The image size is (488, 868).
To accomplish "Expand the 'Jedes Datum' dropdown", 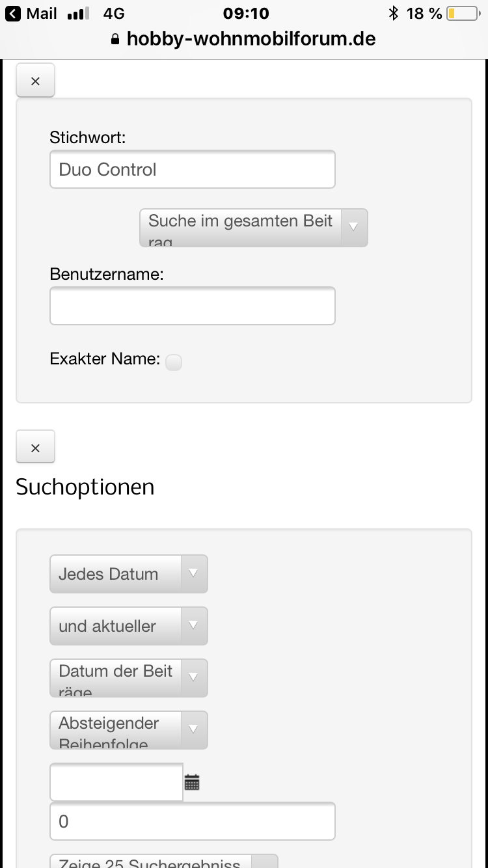I will pyautogui.click(x=129, y=574).
